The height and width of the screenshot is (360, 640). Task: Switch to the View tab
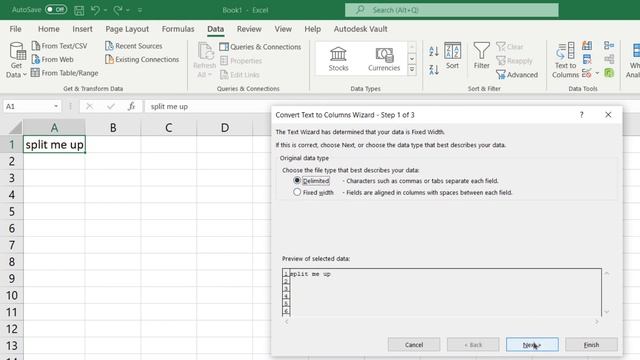pyautogui.click(x=283, y=29)
